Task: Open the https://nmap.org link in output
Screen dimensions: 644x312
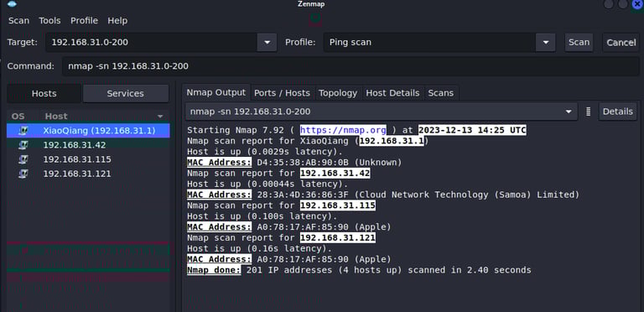Action: click(x=343, y=130)
